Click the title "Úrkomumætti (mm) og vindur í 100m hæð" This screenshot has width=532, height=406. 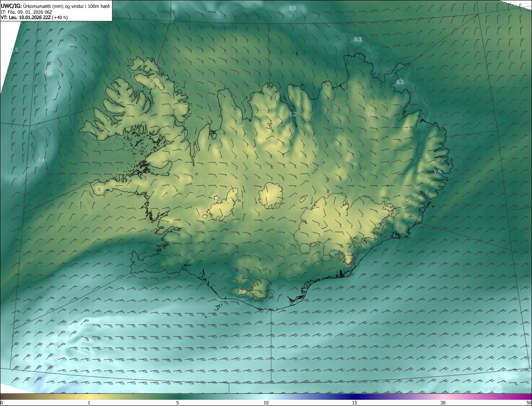tap(66, 6)
